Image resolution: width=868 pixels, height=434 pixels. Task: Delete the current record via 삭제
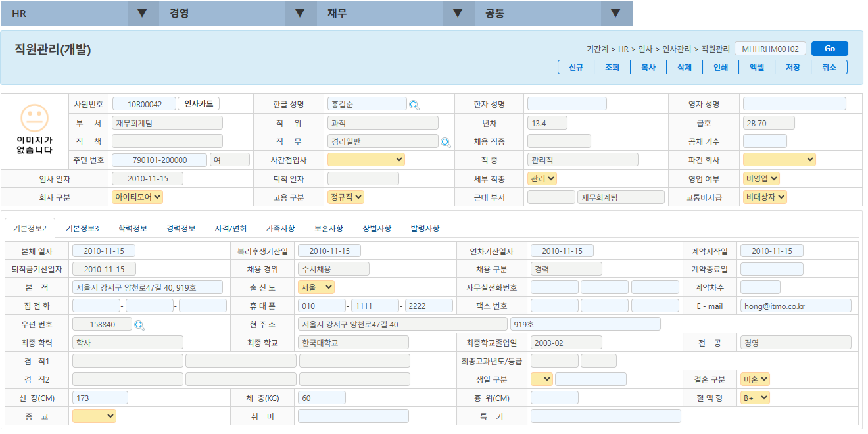click(684, 66)
